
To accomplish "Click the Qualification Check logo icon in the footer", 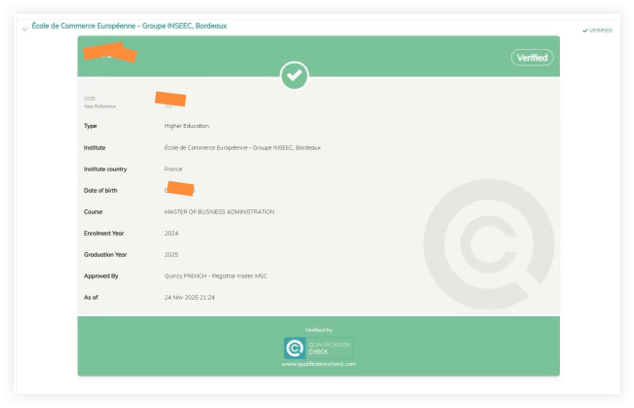I will [294, 348].
